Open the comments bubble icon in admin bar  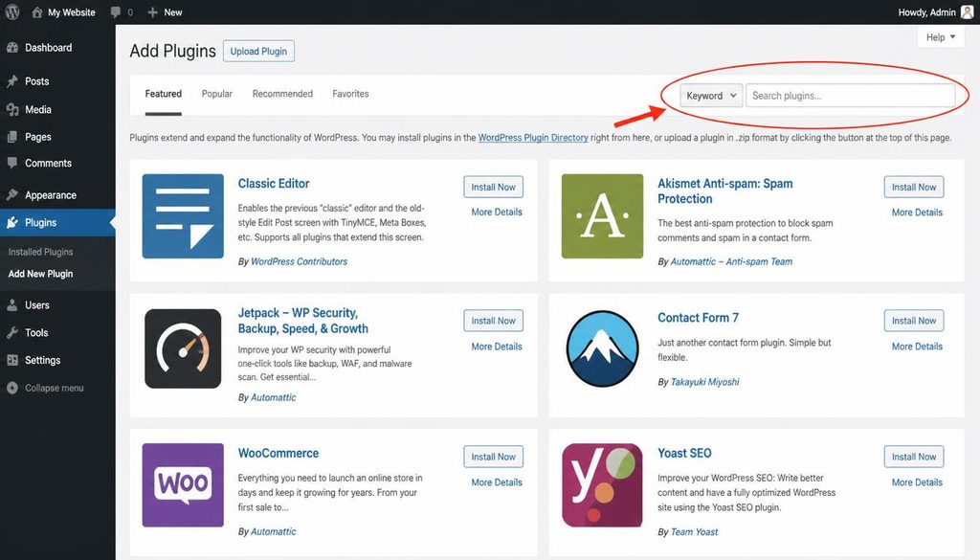tap(115, 11)
